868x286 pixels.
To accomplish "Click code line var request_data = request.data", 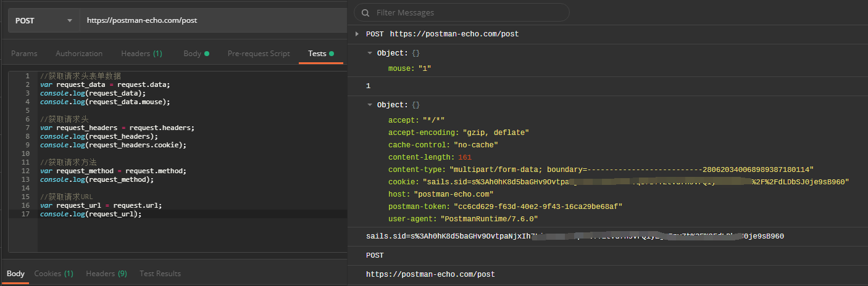I will [x=105, y=84].
